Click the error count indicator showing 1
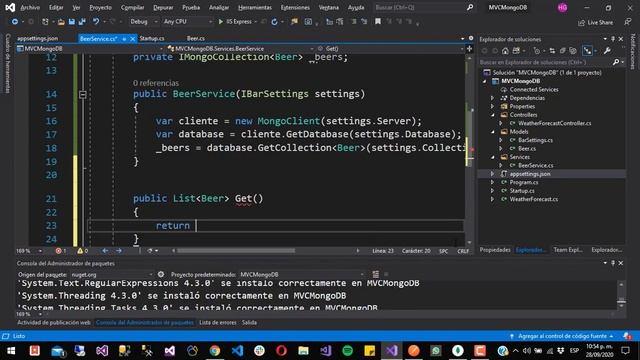Viewport: 640px width, 360px height. click(61, 251)
